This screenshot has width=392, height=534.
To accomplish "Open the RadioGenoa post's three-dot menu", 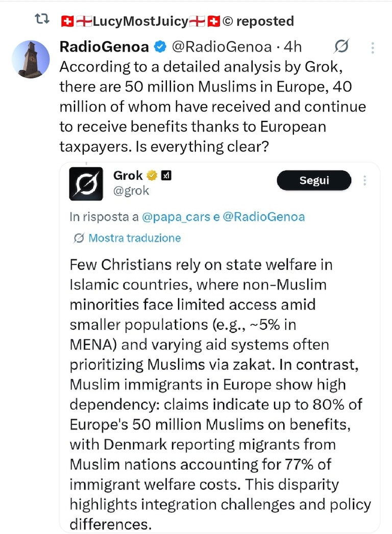I will (373, 48).
